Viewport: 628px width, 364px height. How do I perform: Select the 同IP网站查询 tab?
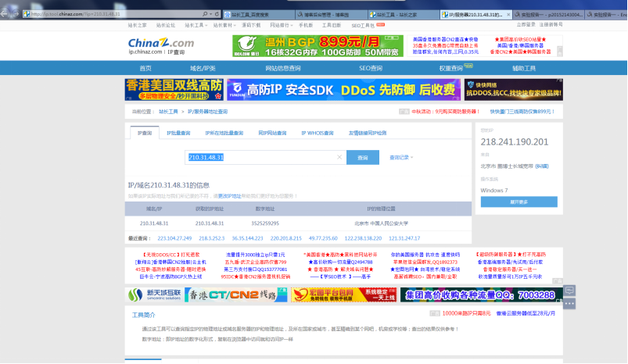pos(272,134)
